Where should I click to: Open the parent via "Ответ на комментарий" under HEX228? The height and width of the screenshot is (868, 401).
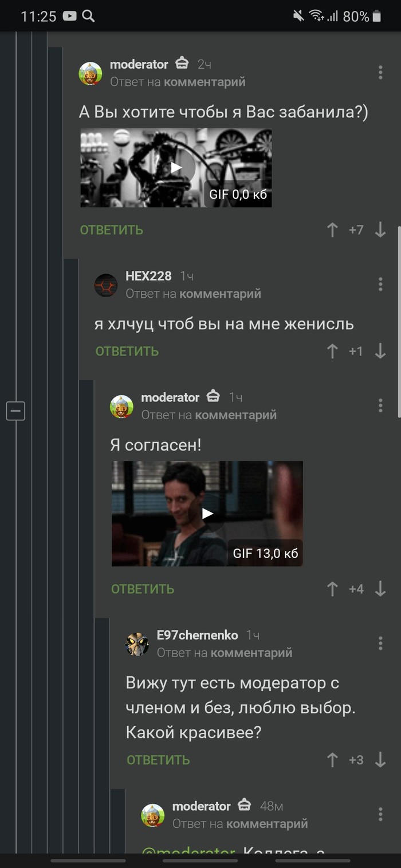[193, 294]
